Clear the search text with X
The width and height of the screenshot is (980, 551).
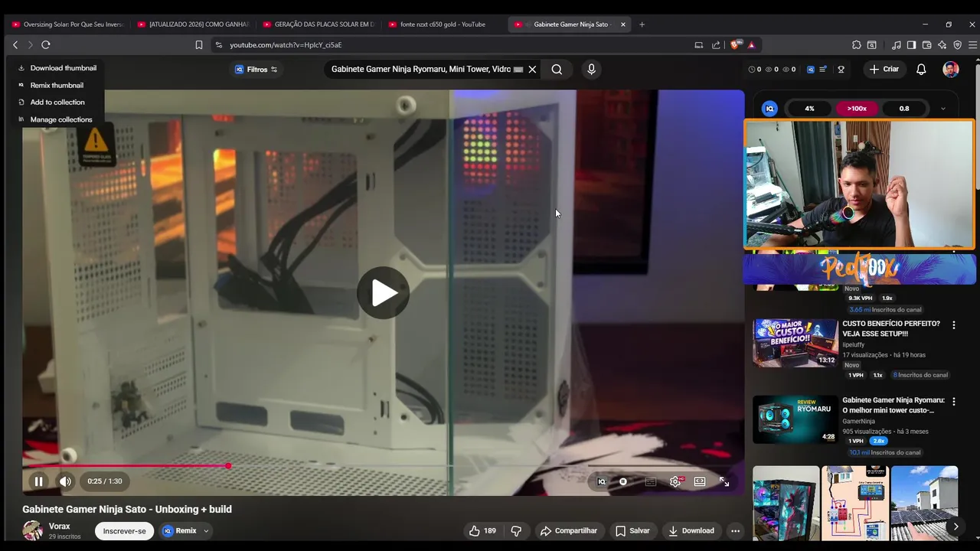[532, 69]
